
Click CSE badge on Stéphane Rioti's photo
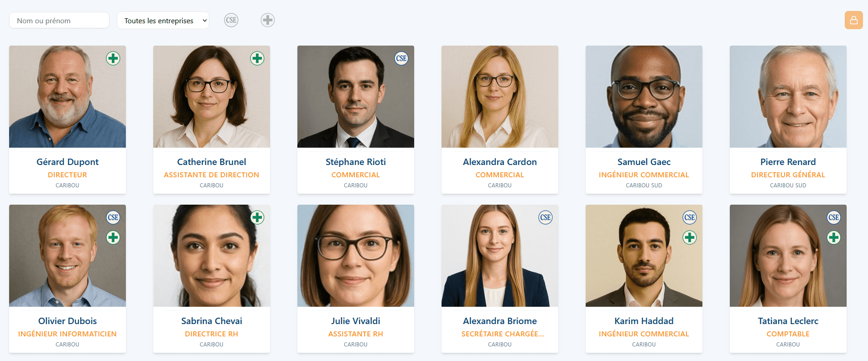coord(401,58)
